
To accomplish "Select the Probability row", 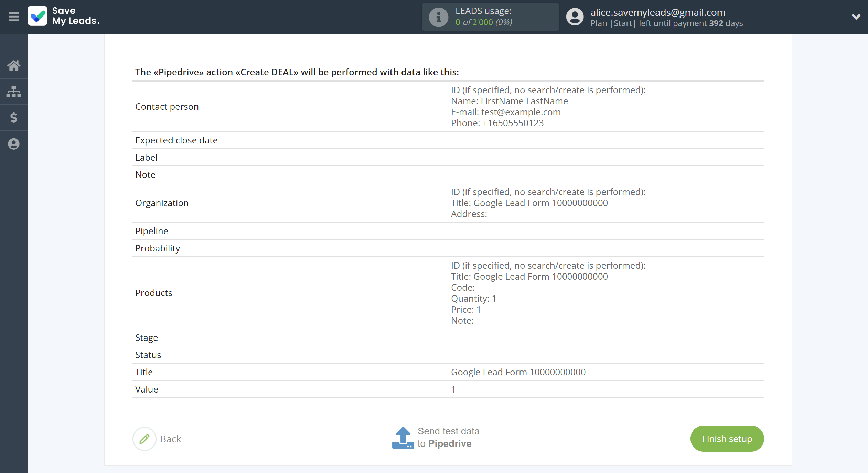I will [x=448, y=248].
